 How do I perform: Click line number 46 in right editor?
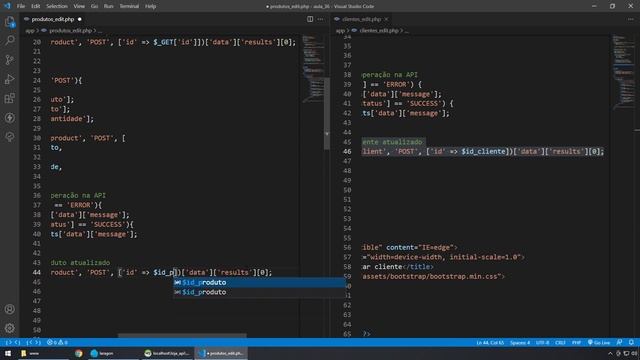pyautogui.click(x=347, y=151)
